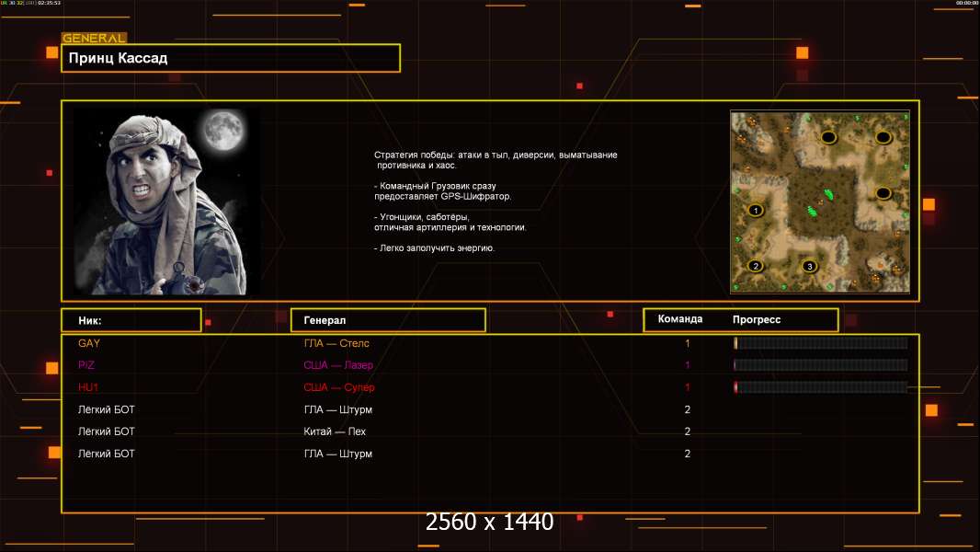Select player PiZ in the list
The width and height of the screenshot is (980, 552).
[x=87, y=365]
